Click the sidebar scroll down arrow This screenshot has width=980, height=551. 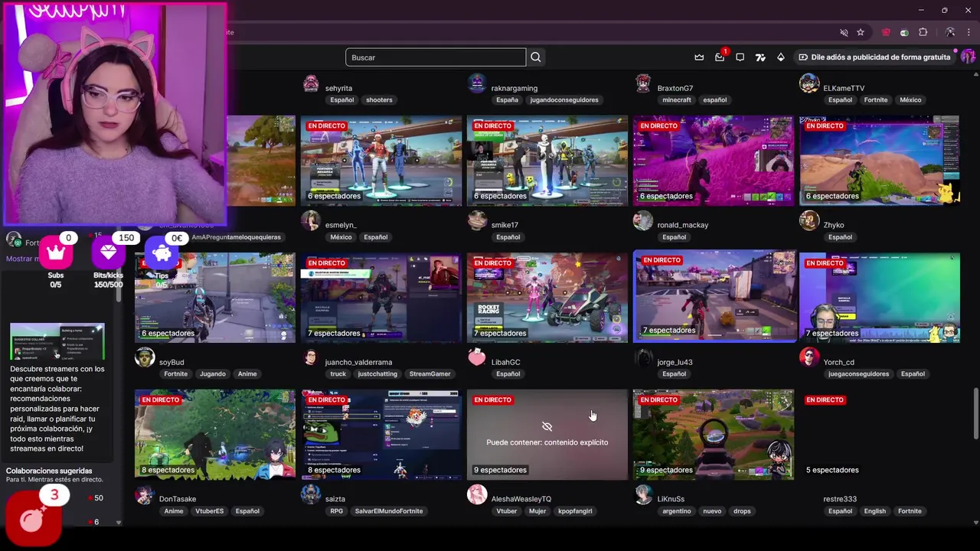(x=119, y=522)
